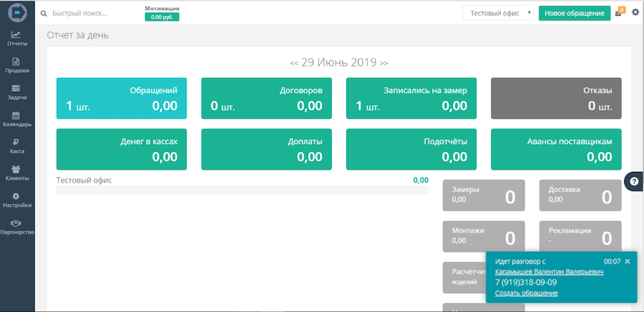Click the Создать обращение link

(526, 293)
